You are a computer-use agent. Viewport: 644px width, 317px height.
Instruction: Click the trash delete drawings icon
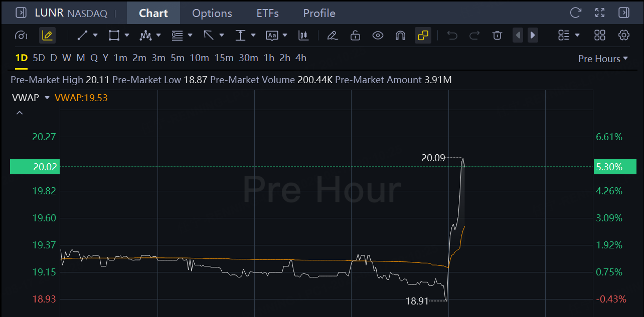coord(497,35)
